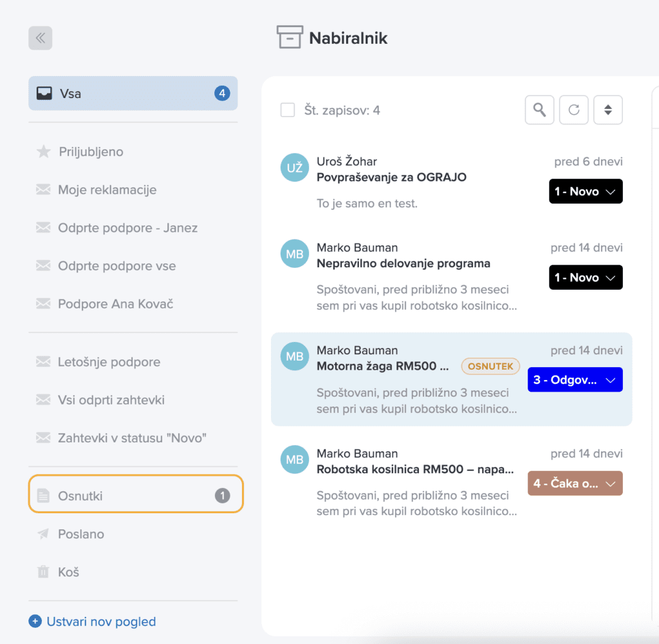This screenshot has width=659, height=644.
Task: Collapse sidebar with double-chevron icon
Action: (40, 38)
